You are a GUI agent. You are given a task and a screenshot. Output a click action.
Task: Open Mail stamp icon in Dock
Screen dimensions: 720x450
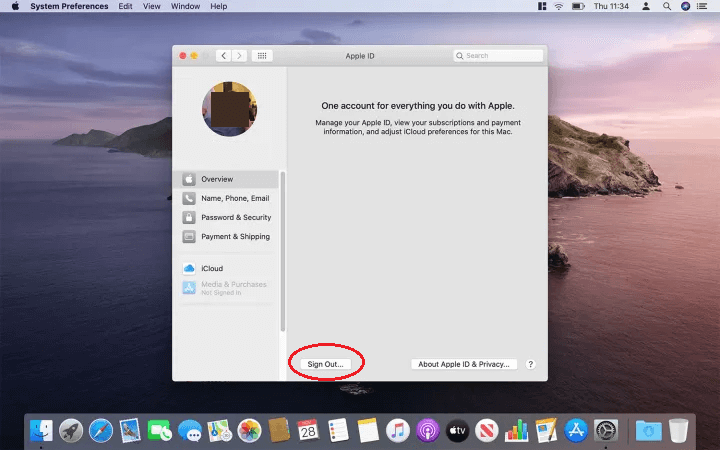tap(130, 431)
